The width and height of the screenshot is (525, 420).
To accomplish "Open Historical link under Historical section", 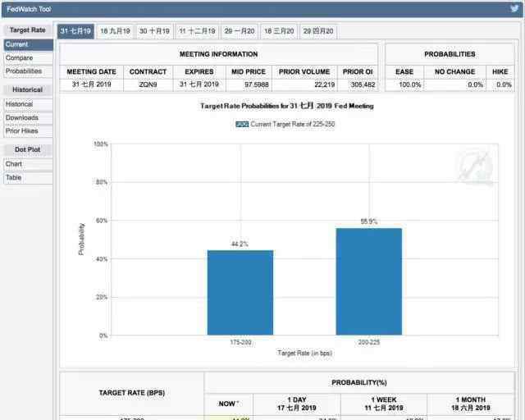I will tap(29, 104).
